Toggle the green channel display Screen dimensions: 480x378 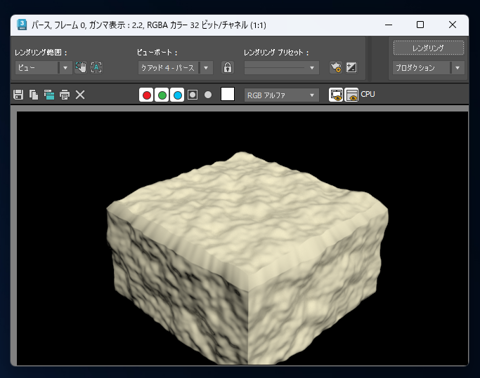pos(162,95)
